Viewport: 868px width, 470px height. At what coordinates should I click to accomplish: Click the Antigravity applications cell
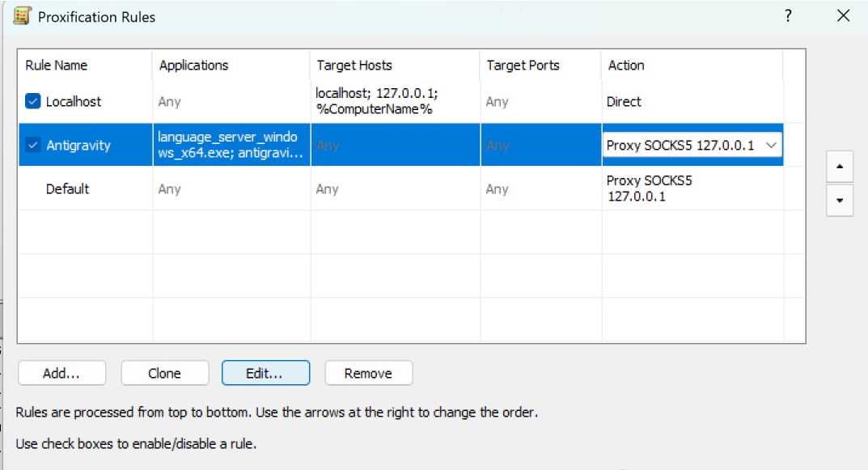[x=231, y=146]
